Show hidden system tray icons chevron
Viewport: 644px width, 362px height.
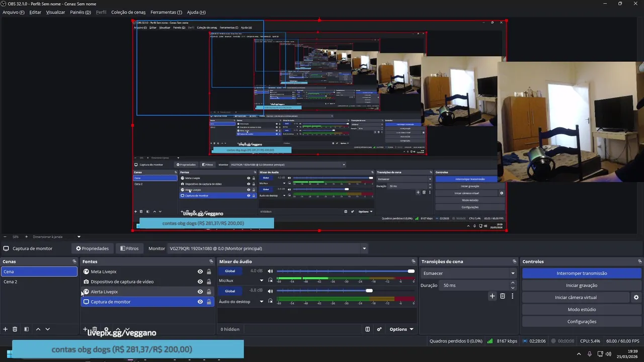click(x=579, y=354)
